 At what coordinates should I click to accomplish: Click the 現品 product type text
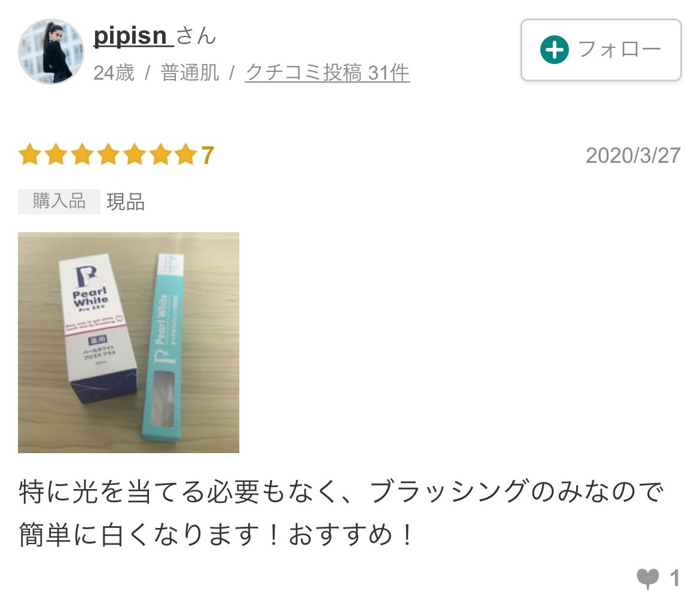tap(126, 202)
